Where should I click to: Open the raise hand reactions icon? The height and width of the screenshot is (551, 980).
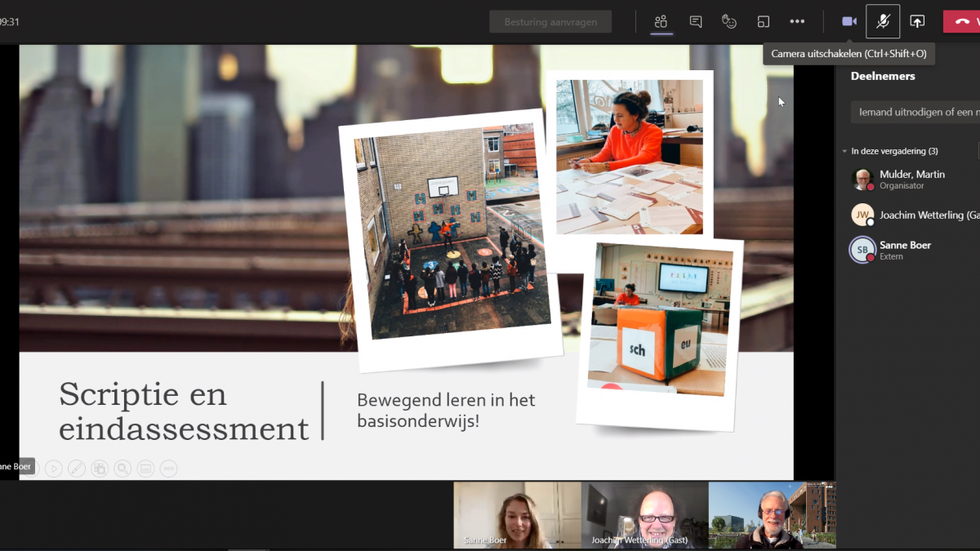click(x=729, y=21)
